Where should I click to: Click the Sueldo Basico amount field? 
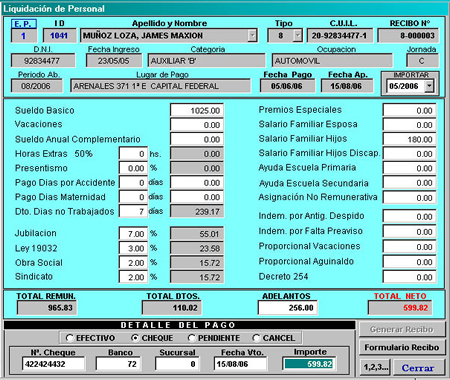tap(197, 110)
